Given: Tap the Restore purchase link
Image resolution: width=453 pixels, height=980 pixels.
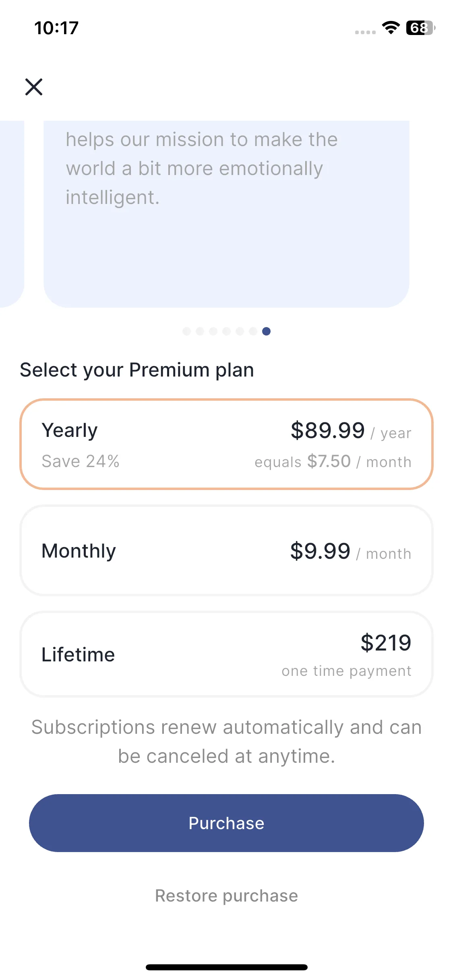Looking at the screenshot, I should coord(226,896).
